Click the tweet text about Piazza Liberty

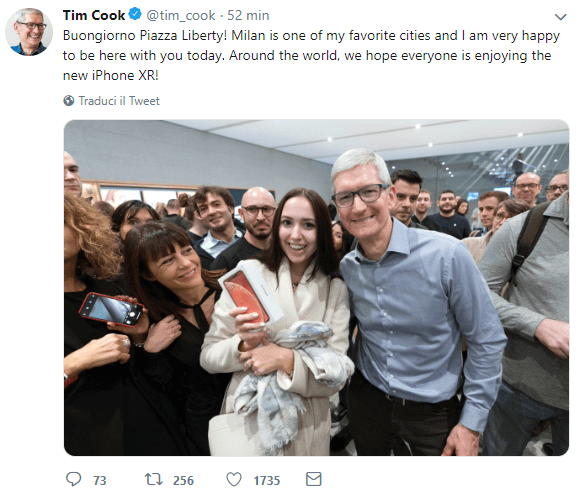pos(311,55)
